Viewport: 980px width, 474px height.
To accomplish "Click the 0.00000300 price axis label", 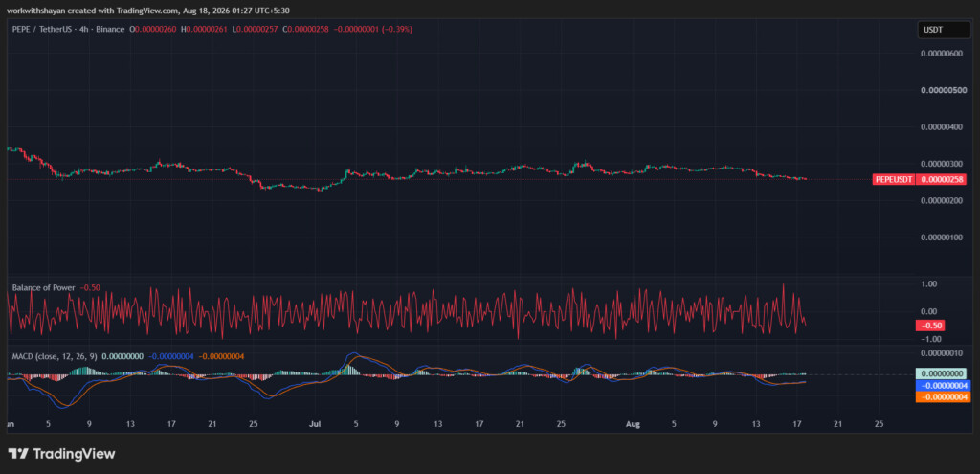I will (943, 164).
